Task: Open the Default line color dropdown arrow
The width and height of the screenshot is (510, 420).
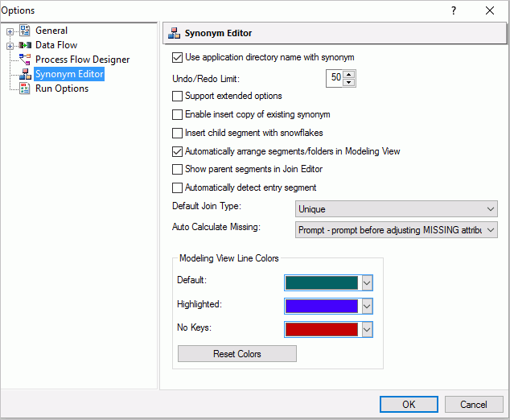Action: pos(367,282)
